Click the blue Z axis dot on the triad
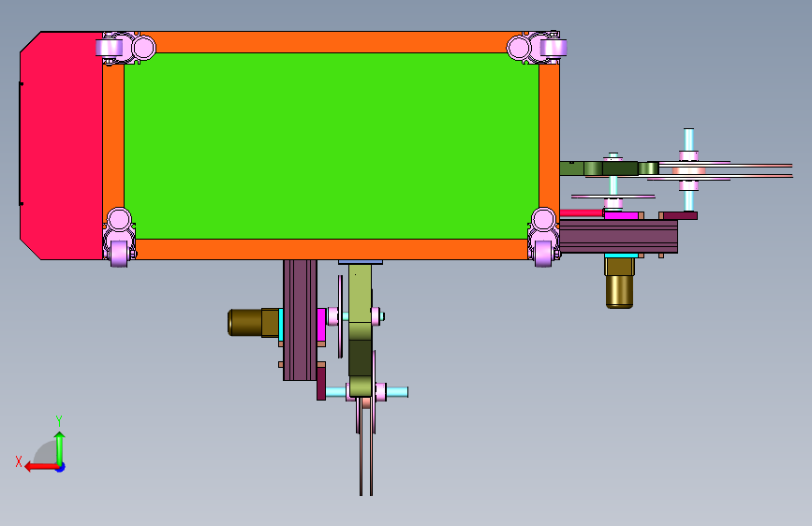This screenshot has width=812, height=526. click(x=61, y=467)
